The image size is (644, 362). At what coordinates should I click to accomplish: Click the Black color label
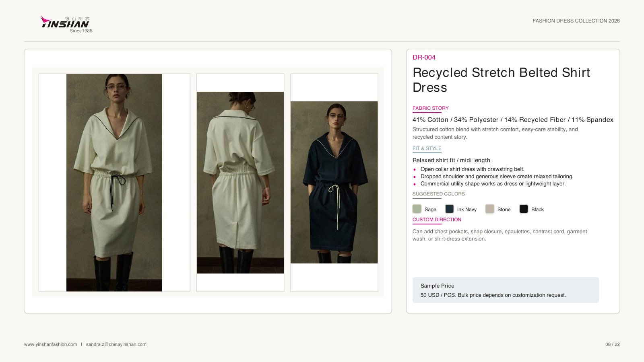pyautogui.click(x=537, y=210)
